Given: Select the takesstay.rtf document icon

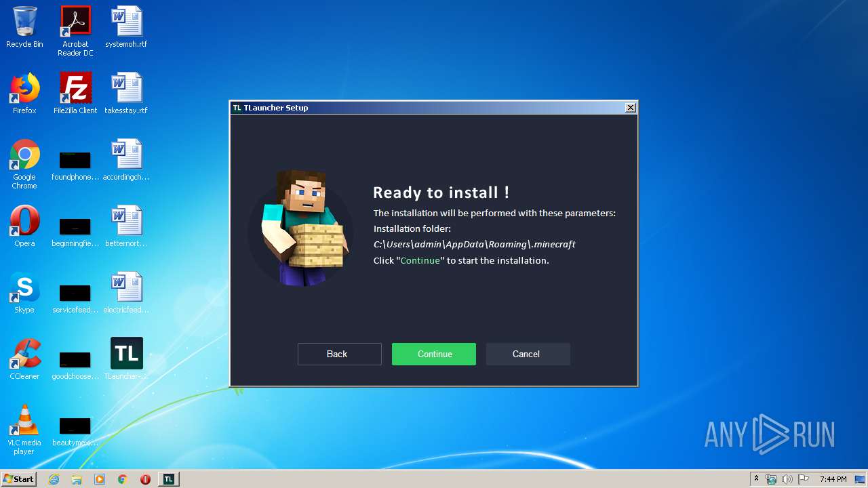Looking at the screenshot, I should (126, 94).
